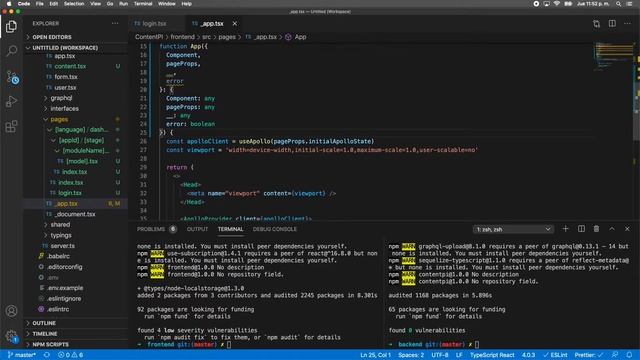Close the terminal panel
Screen dimensions: 640x360
point(627,229)
